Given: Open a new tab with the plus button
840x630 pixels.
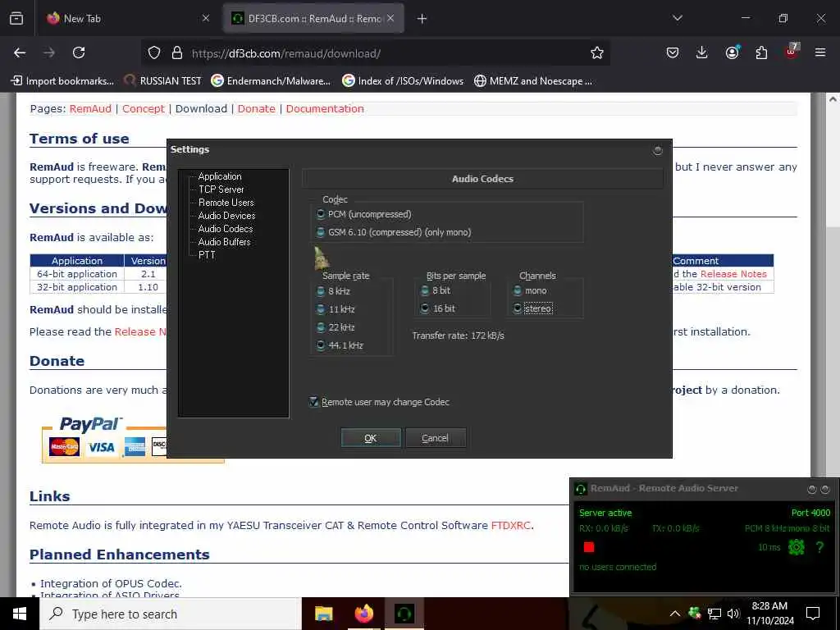Looking at the screenshot, I should 422,19.
